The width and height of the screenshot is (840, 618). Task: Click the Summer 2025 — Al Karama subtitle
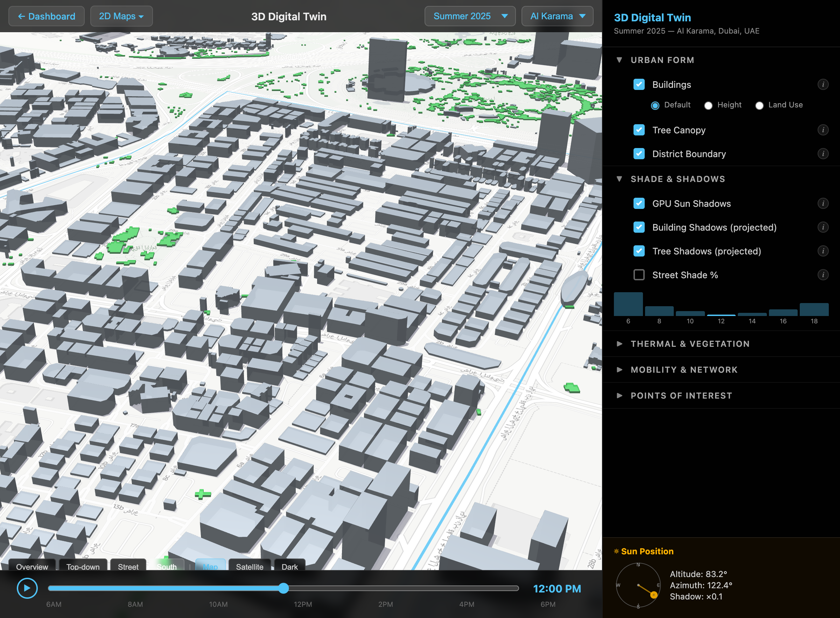[x=687, y=31]
